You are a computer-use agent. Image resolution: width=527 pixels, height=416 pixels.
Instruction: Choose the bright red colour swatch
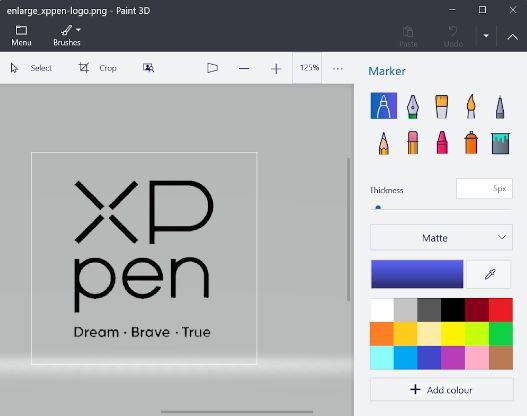click(x=501, y=310)
